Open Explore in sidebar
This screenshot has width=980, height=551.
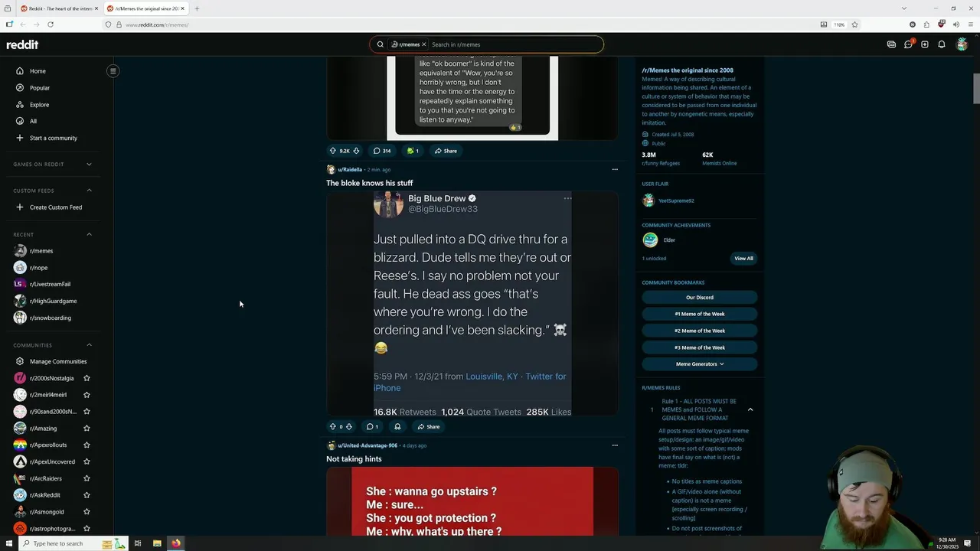coord(39,105)
